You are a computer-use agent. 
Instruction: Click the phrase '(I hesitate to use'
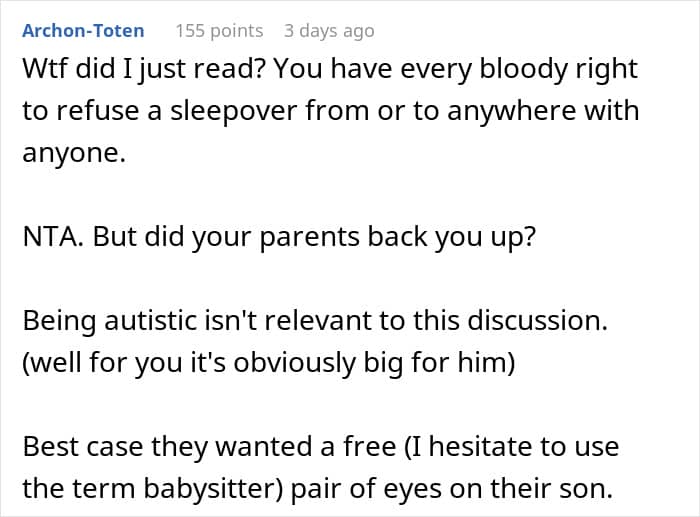coord(511,447)
